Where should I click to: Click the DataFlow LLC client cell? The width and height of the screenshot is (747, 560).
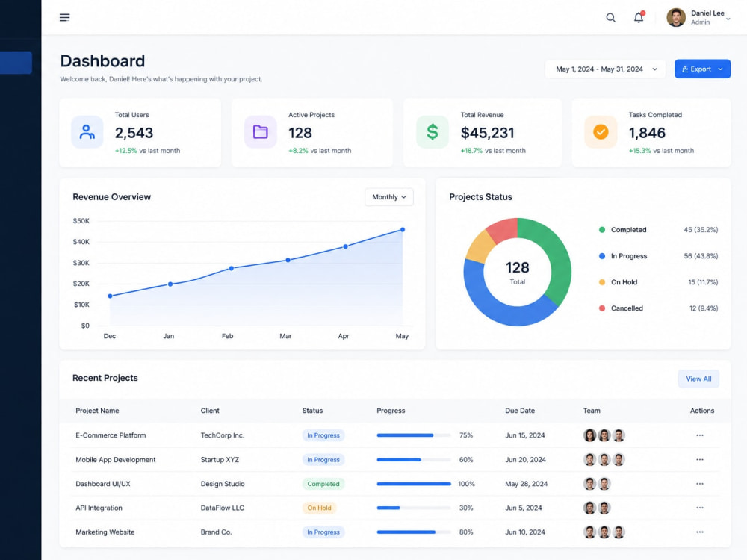pos(222,508)
